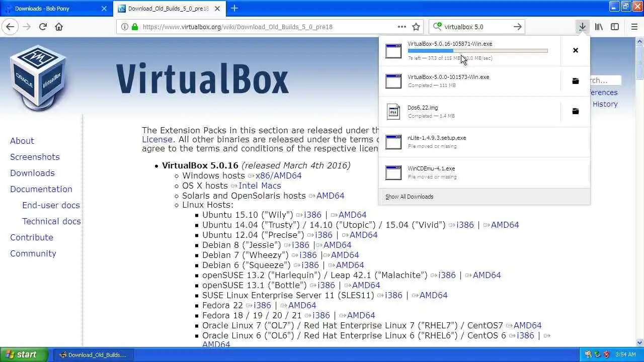This screenshot has height=362, width=644.
Task: Open the History link at top right
Action: point(605,104)
